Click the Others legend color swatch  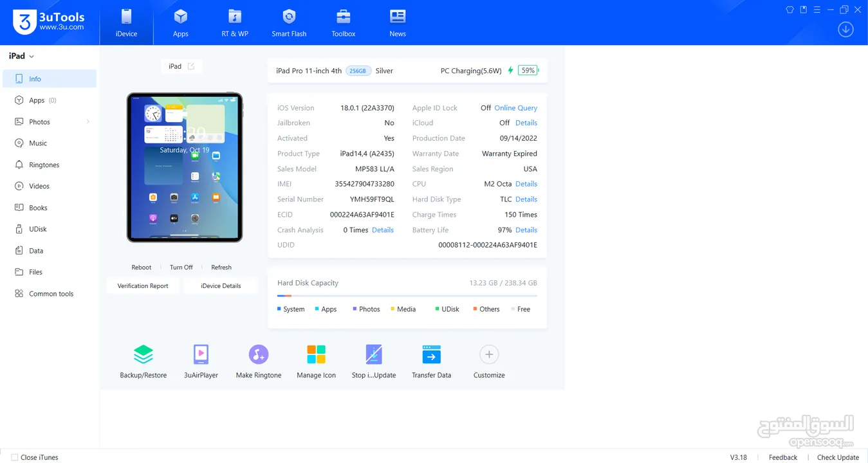point(475,309)
